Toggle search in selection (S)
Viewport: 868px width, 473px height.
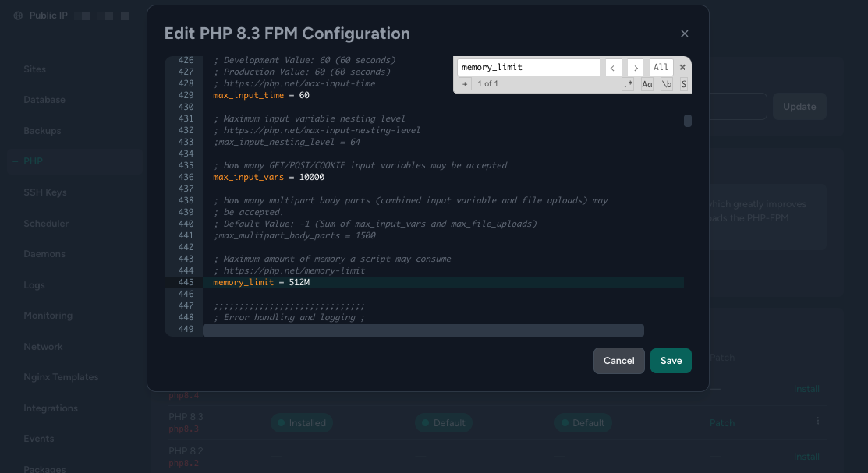pos(684,84)
